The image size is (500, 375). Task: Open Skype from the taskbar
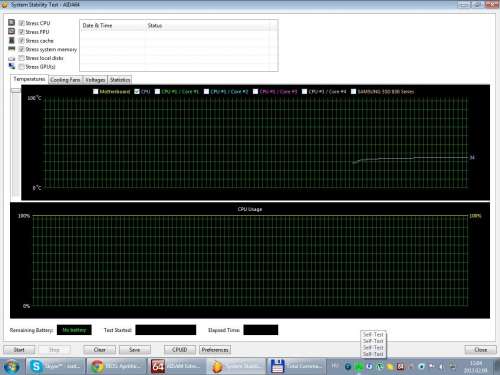[x=55, y=366]
